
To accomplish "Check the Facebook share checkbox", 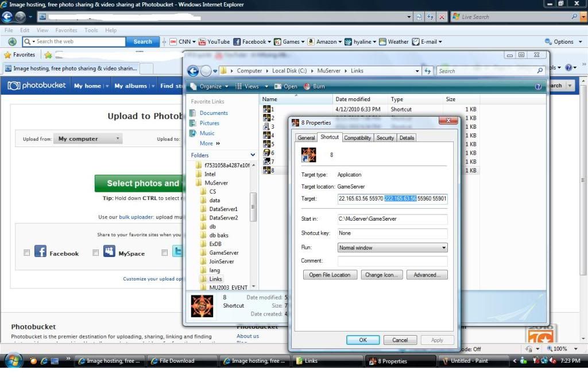I will [x=27, y=253].
